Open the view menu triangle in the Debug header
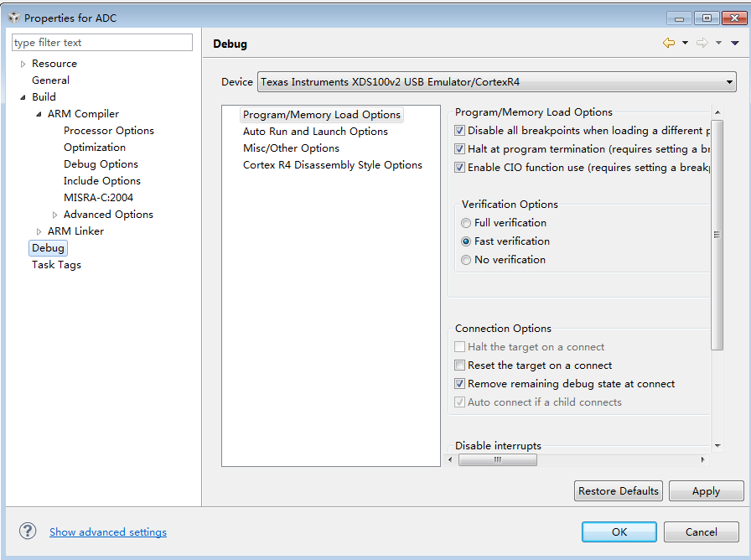The height and width of the screenshot is (560, 751). (735, 43)
